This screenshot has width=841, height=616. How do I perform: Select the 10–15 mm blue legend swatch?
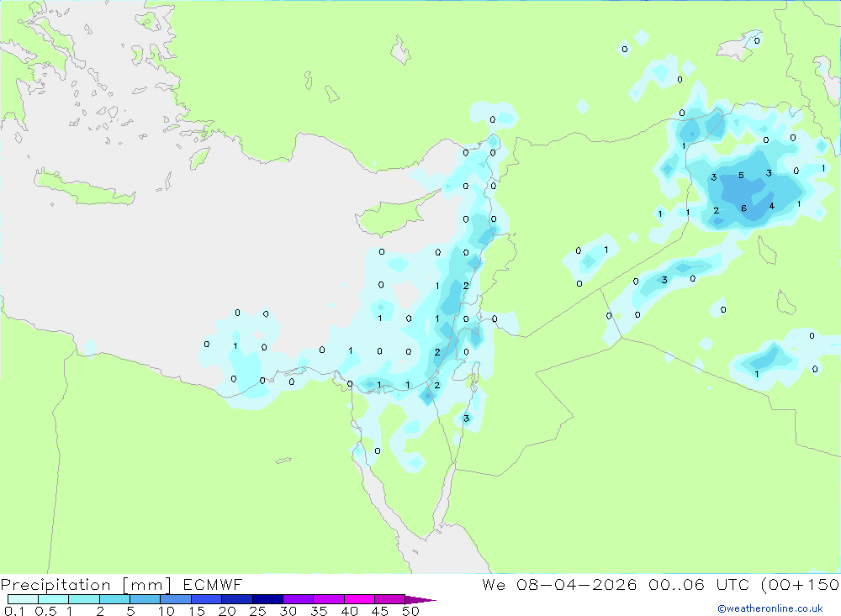pyautogui.click(x=176, y=599)
